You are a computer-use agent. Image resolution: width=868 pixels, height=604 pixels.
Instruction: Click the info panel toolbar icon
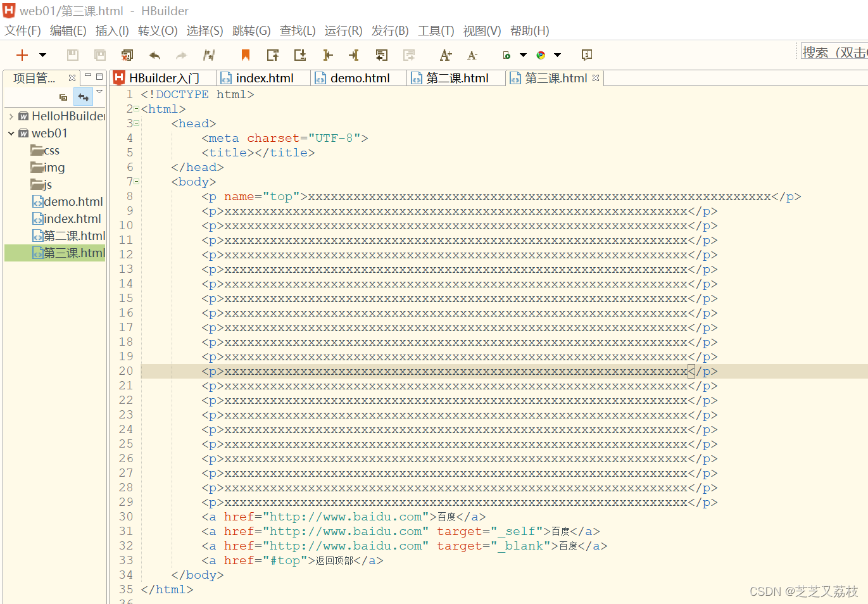click(587, 55)
